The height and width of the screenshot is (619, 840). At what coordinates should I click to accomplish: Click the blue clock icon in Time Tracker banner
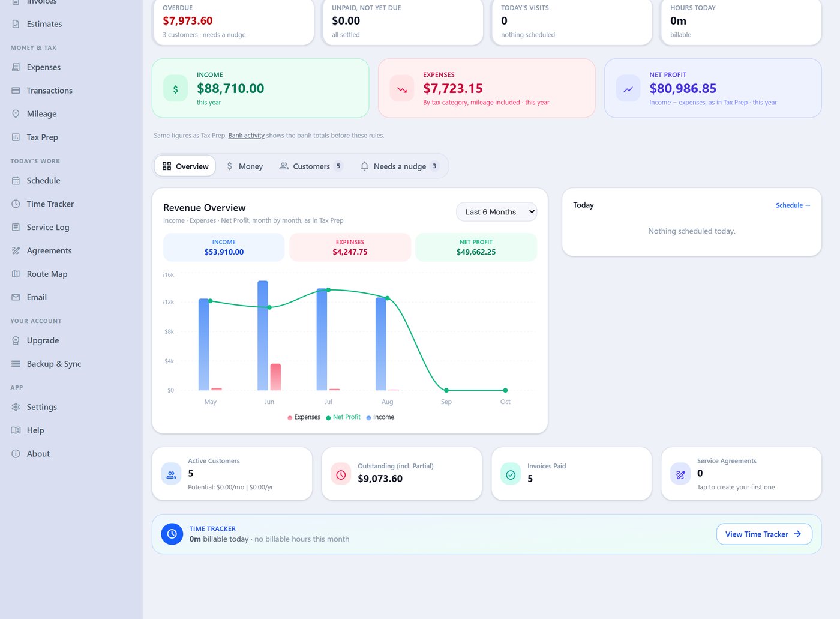click(x=172, y=534)
